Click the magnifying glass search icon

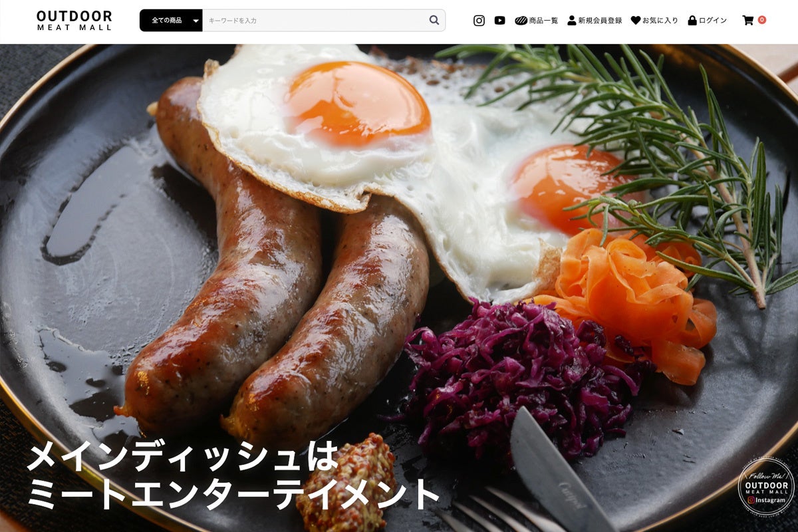(x=434, y=20)
